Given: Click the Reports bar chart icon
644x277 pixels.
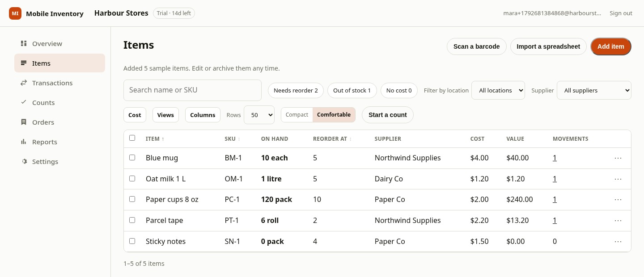Looking at the screenshot, I should 24,142.
